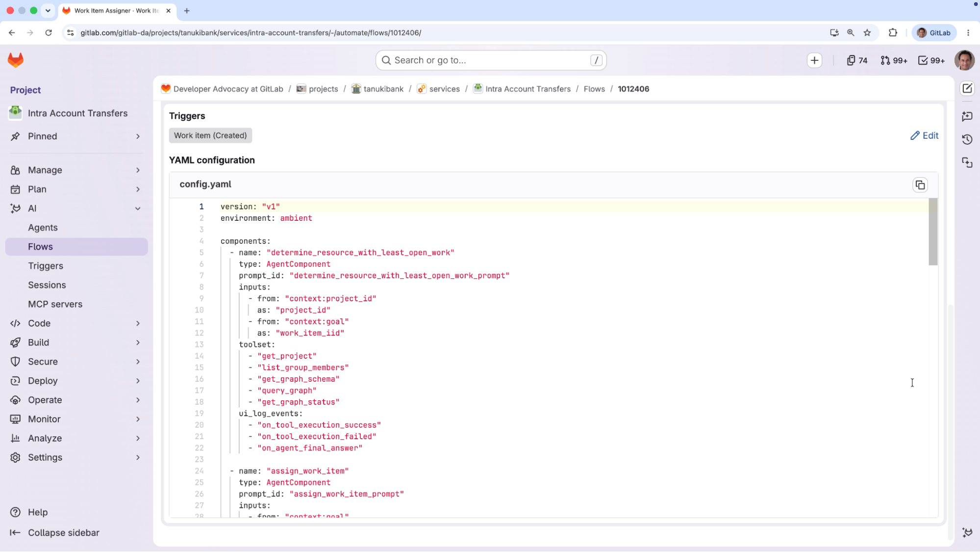Screen dimensions: 980x552
Task: Open to-do list counter 99+
Action: click(931, 60)
